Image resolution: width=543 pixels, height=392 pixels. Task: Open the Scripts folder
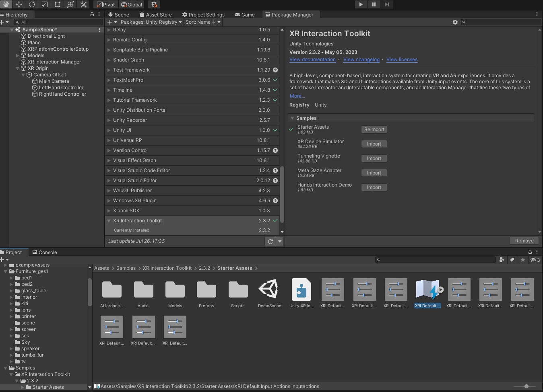[x=238, y=293]
